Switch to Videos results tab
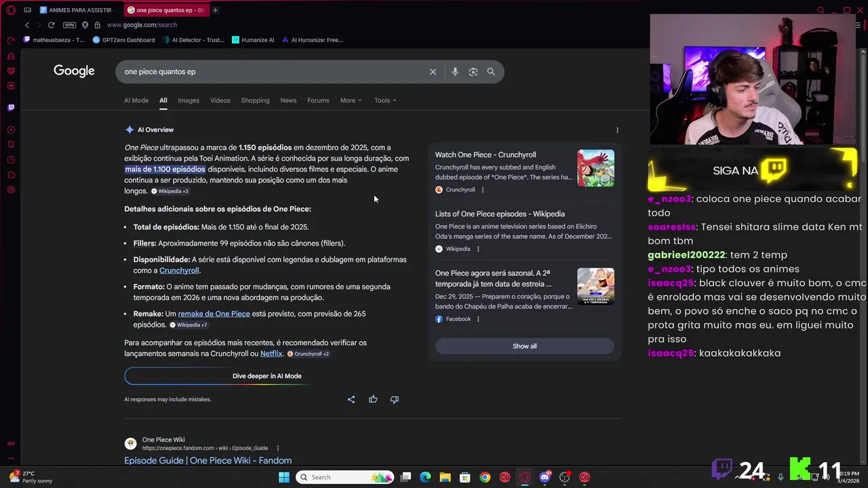The height and width of the screenshot is (488, 868). tap(220, 100)
